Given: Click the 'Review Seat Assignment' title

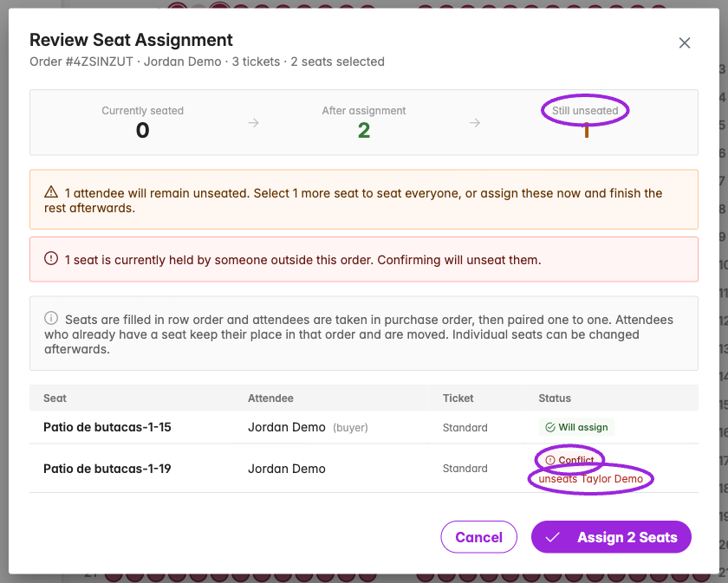Looking at the screenshot, I should [132, 40].
